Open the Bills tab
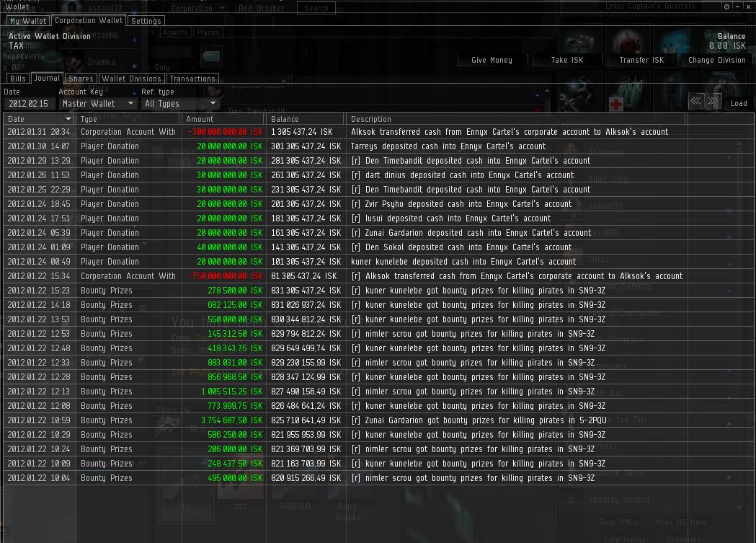 18,79
